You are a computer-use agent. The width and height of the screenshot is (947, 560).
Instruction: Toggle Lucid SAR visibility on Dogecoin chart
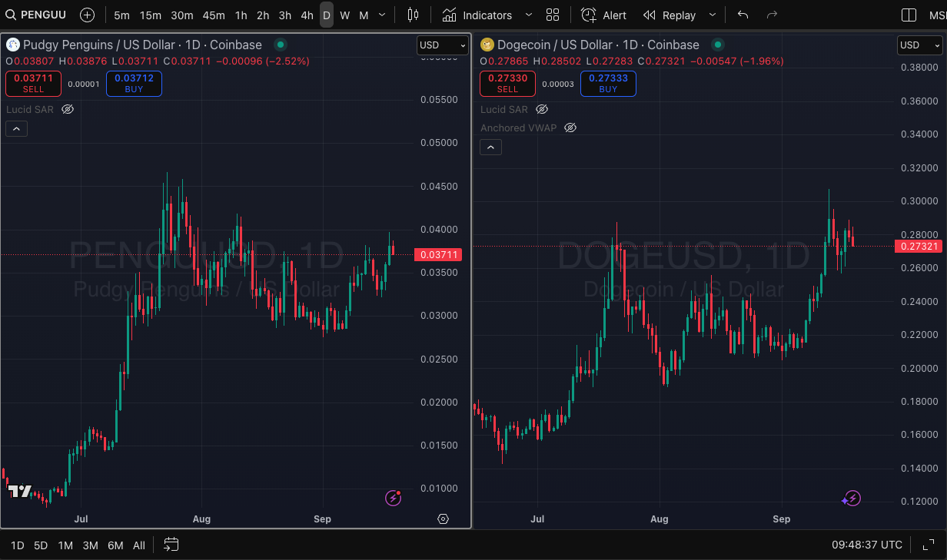coord(542,109)
